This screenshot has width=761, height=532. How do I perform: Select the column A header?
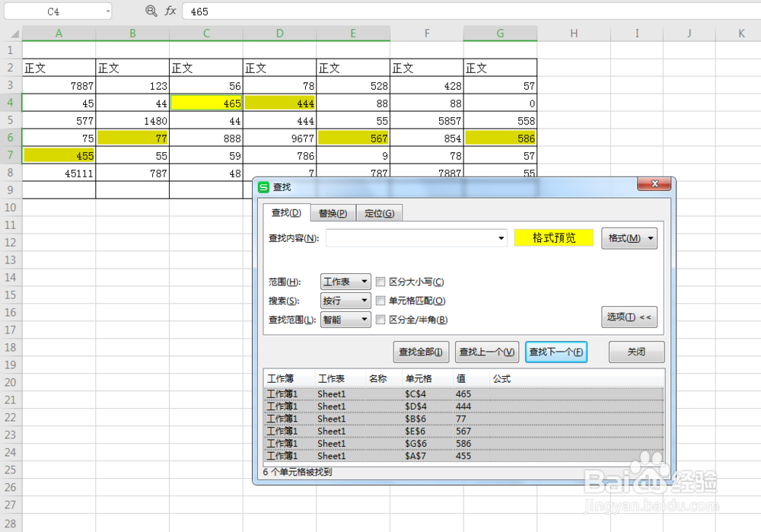pos(59,33)
